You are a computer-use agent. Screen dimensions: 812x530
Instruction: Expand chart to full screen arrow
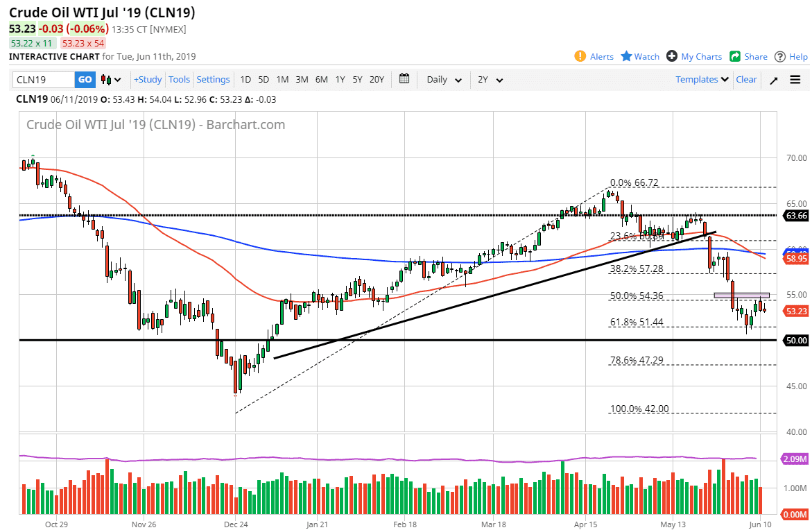(774, 80)
